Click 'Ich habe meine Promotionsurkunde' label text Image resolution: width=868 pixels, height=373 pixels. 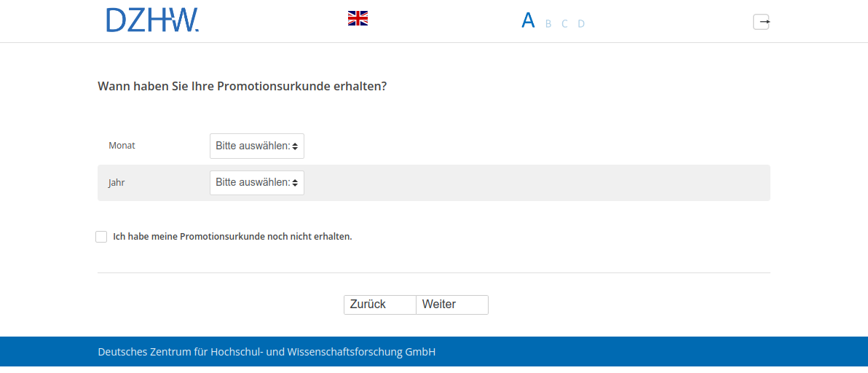(x=232, y=237)
